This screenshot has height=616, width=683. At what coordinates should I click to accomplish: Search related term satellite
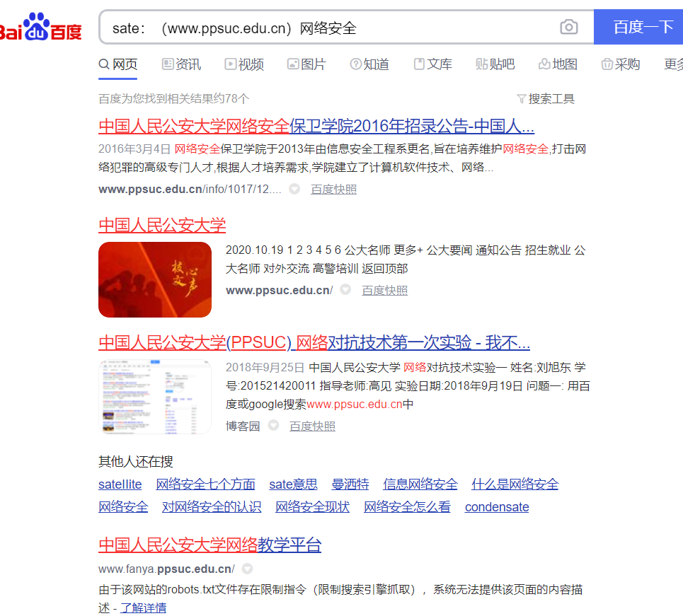[120, 484]
